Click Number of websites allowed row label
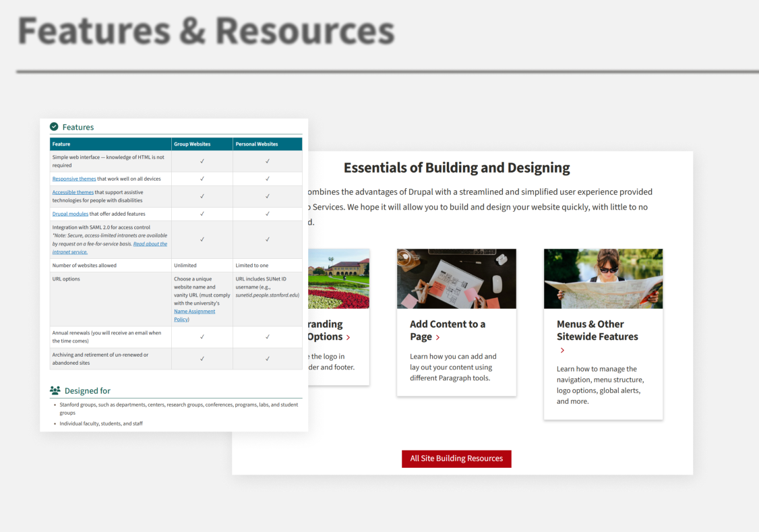The height and width of the screenshot is (532, 759). coord(84,265)
